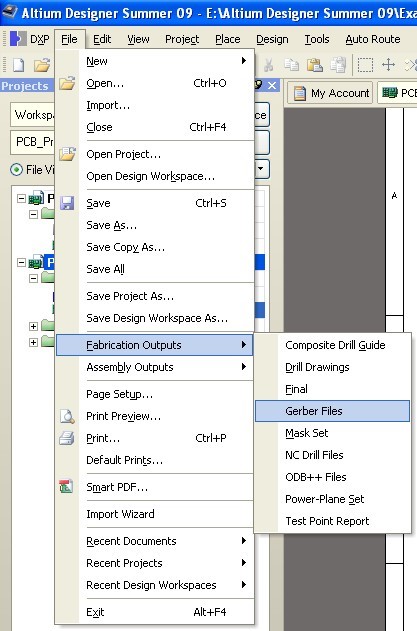This screenshot has height=631, width=417.
Task: Open the File menu
Action: 69,39
